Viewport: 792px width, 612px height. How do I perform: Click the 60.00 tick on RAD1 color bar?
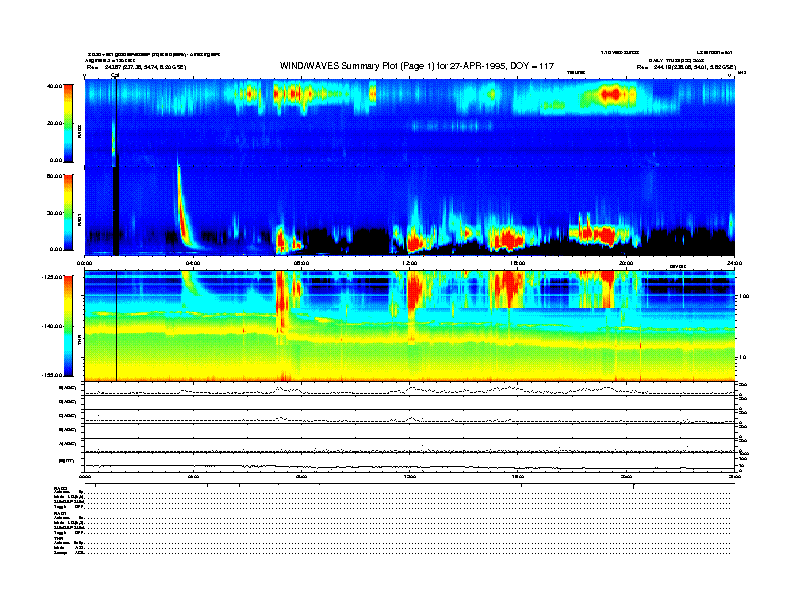pyautogui.click(x=54, y=176)
